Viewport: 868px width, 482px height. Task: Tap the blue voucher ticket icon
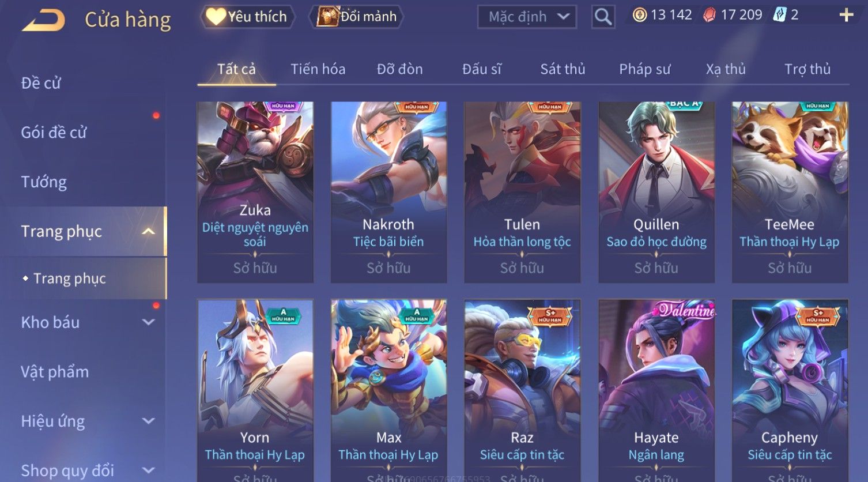pyautogui.click(x=779, y=15)
